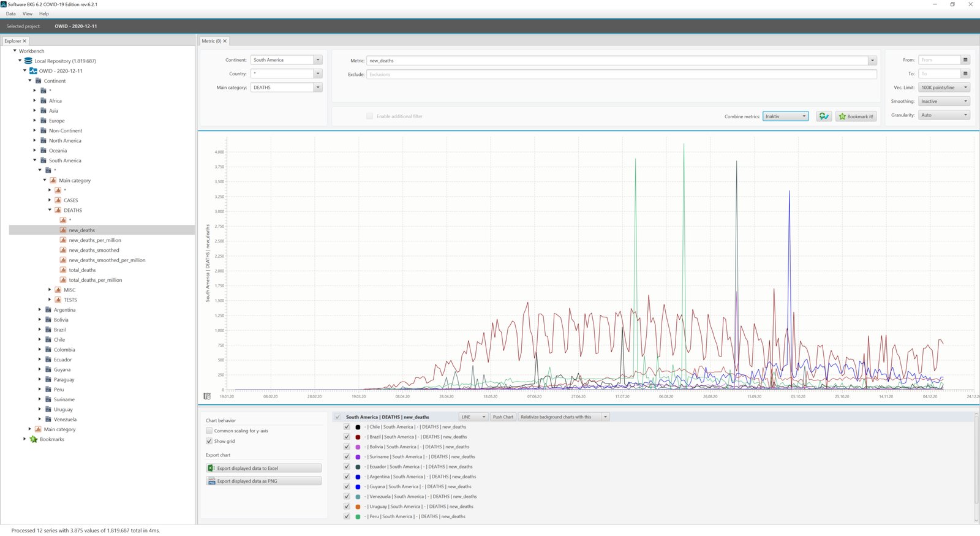Click the Exclude input field
980x536 pixels.
coord(622,74)
